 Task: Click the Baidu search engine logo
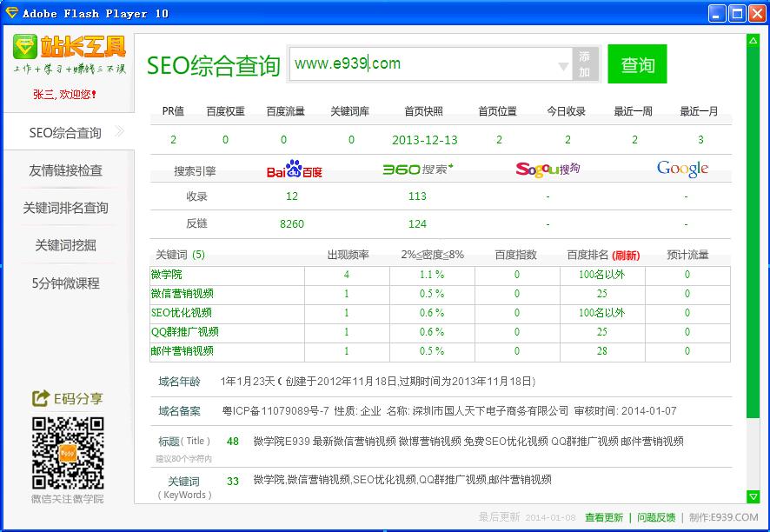pyautogui.click(x=294, y=169)
